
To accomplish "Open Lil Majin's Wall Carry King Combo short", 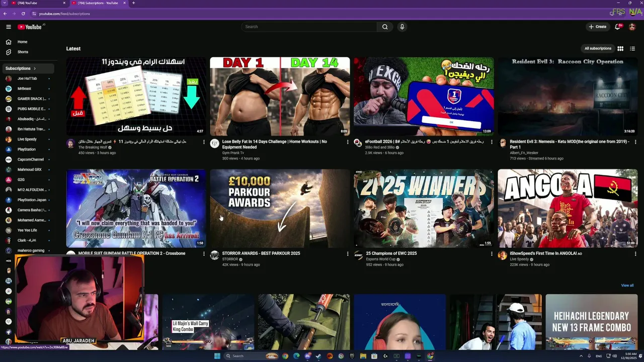I will click(x=208, y=322).
